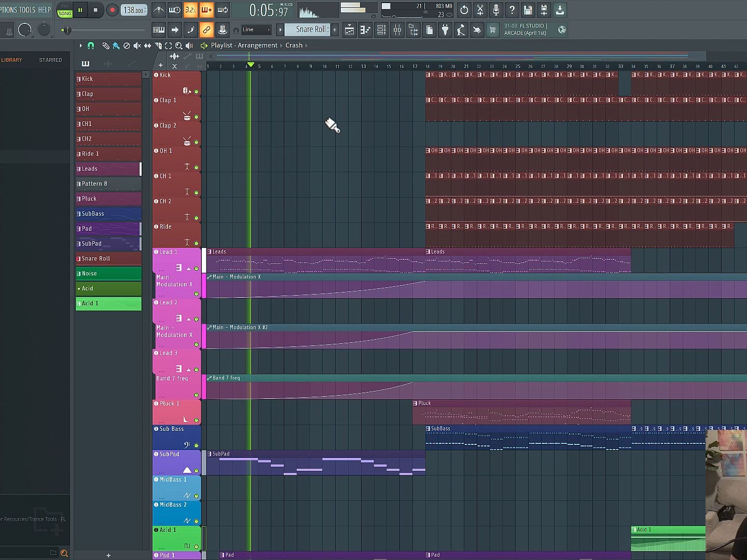747x560 pixels.
Task: Show pattern clips in the picker panel
Action: (x=86, y=64)
